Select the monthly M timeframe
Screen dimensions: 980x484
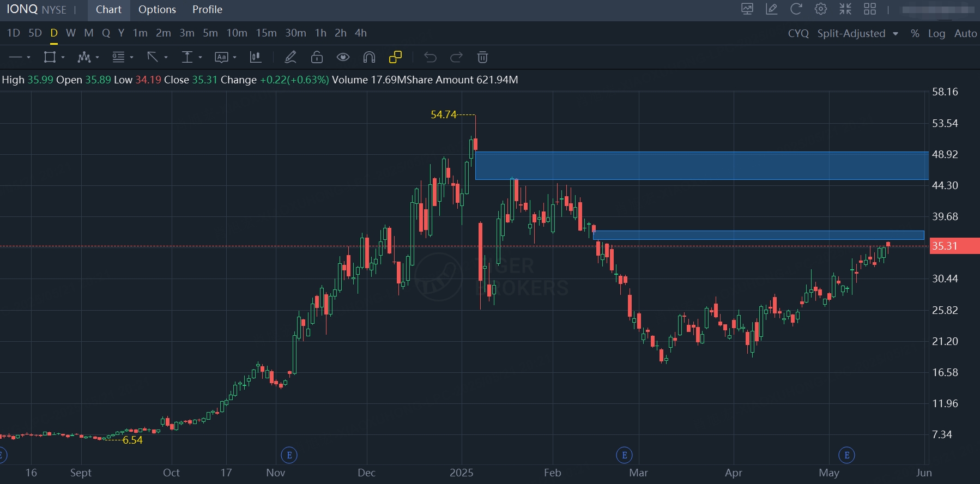click(x=89, y=33)
